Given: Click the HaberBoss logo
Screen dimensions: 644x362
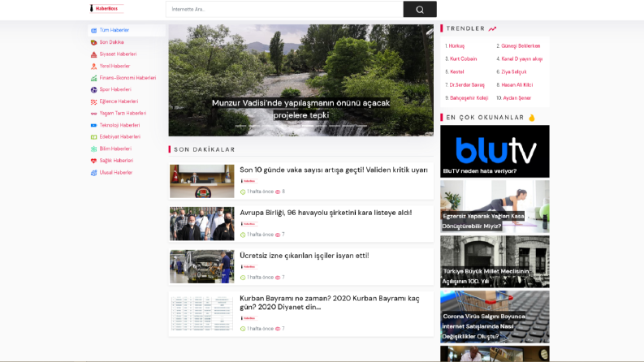Looking at the screenshot, I should [106, 9].
